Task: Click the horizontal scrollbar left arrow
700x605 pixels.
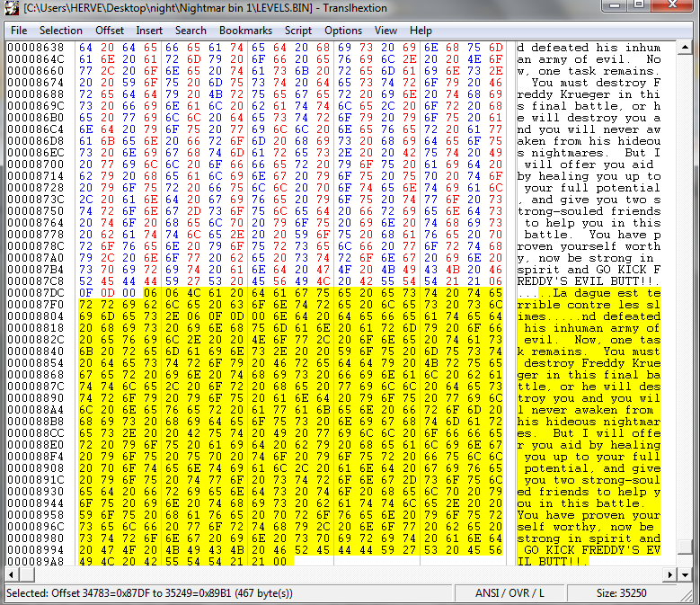Action: click(12, 574)
